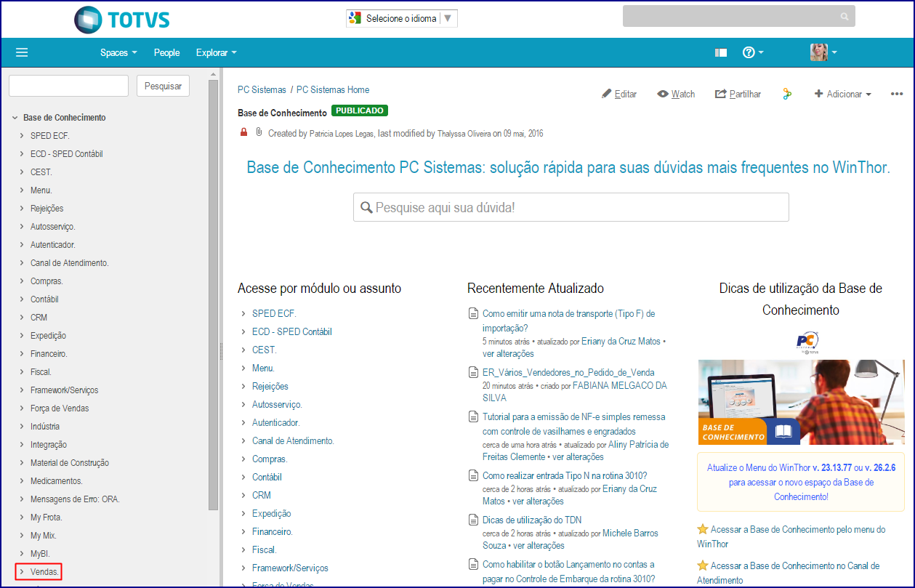915x588 pixels.
Task: Open the hamburger menu icon
Action: [22, 52]
